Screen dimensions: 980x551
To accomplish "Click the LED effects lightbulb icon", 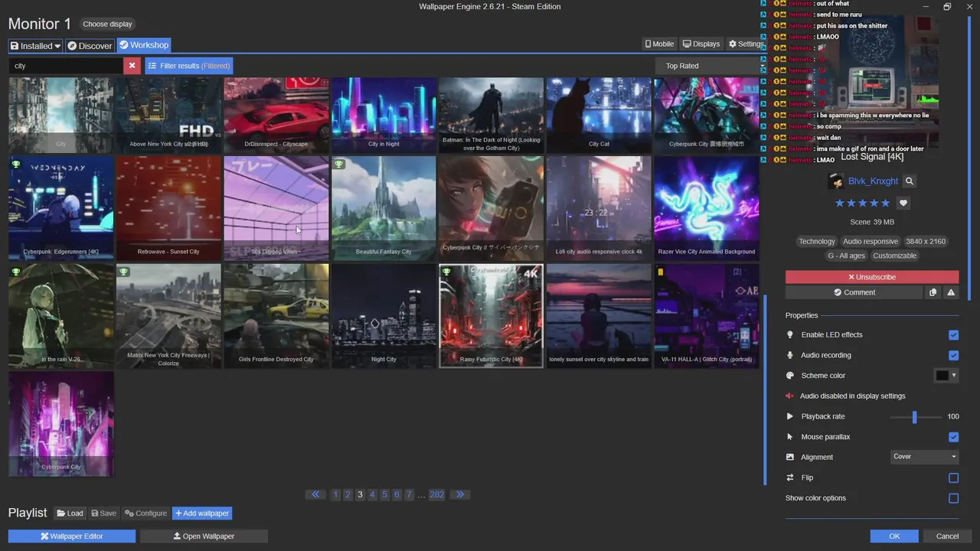I will coord(790,335).
